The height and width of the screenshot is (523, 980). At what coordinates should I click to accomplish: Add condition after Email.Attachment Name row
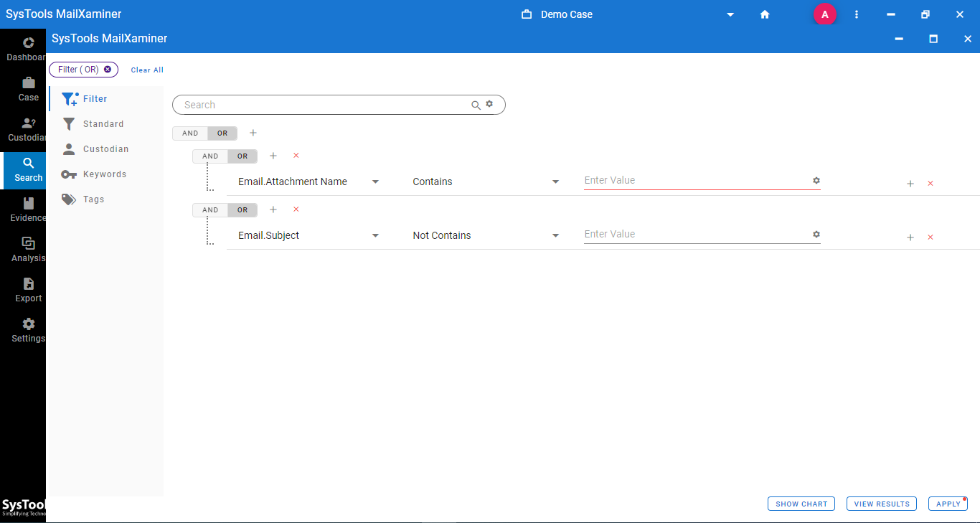point(910,184)
